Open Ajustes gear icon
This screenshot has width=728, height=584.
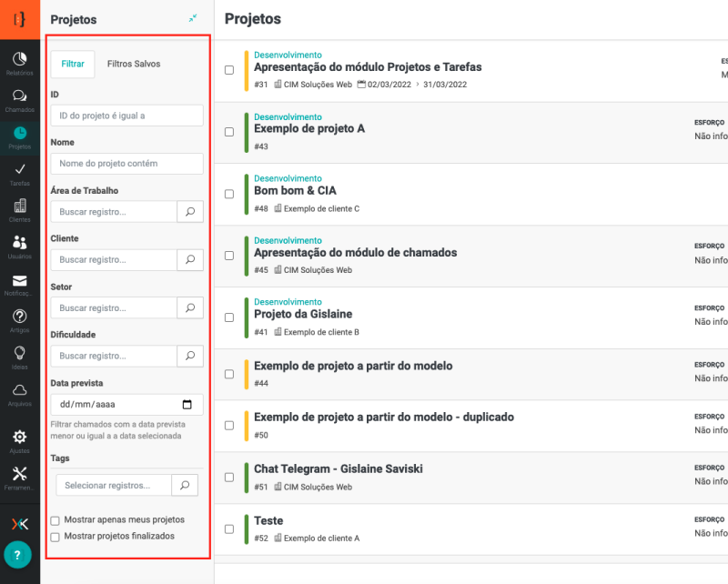coord(20,440)
